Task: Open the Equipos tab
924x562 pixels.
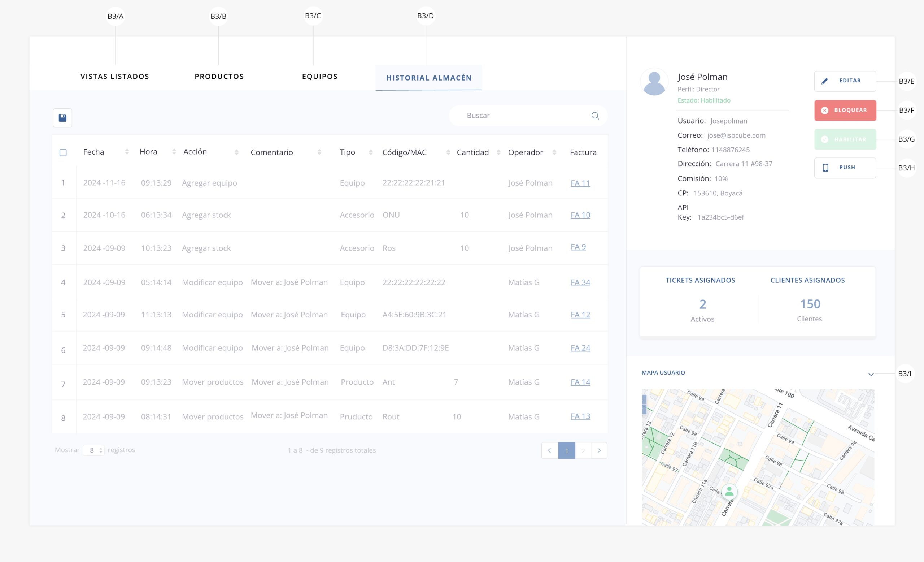Action: 319,77
